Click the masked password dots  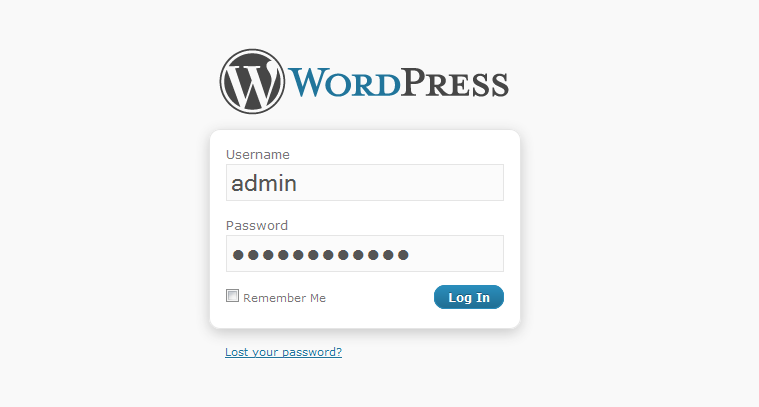(x=320, y=255)
